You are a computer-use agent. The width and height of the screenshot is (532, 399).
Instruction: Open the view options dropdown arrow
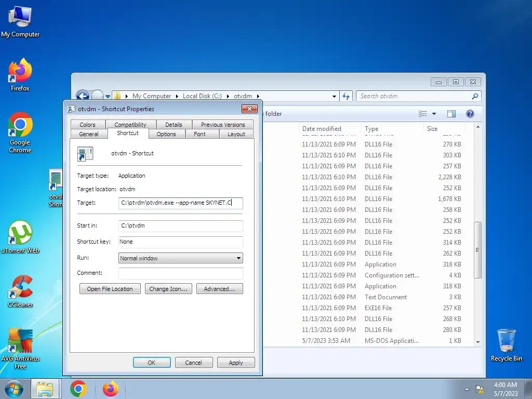pos(434,114)
